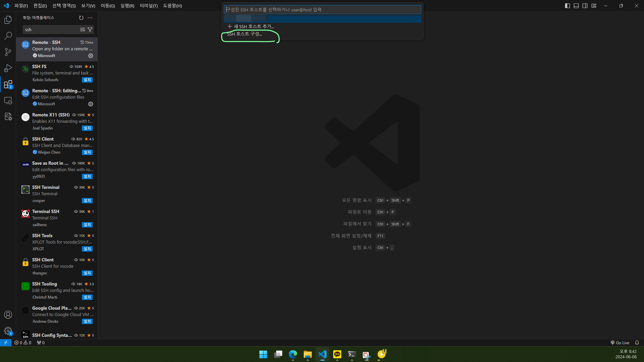Screen dimensions: 644x362
Task: Open Windows Start menu
Action: pyautogui.click(x=263, y=354)
